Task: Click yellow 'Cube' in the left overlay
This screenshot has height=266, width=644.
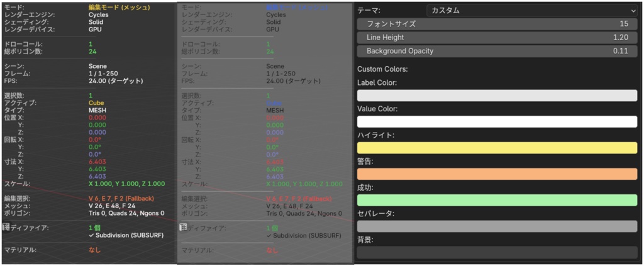Action: click(96, 103)
